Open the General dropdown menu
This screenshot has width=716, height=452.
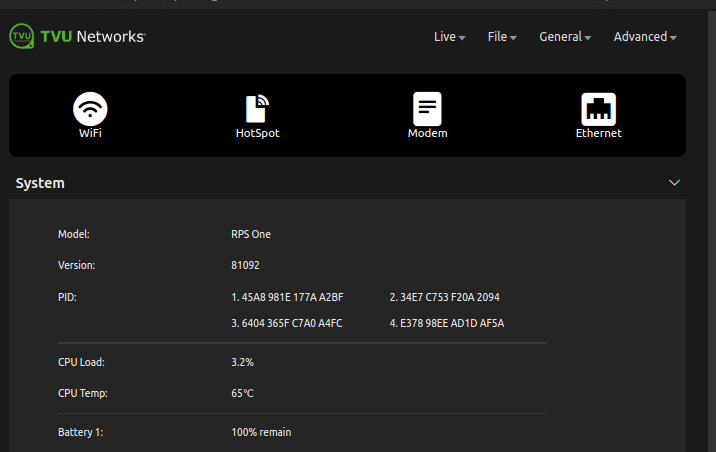[565, 37]
